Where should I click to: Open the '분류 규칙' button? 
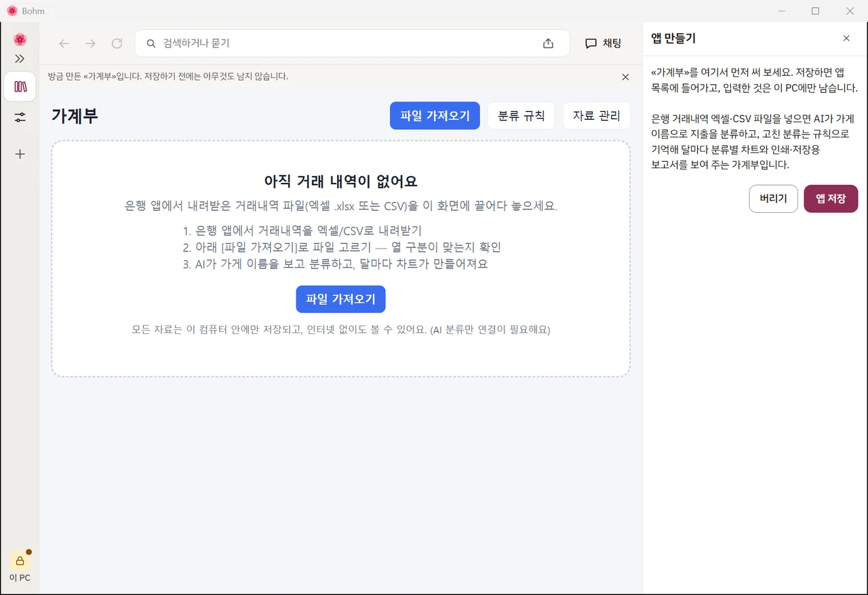(x=521, y=115)
